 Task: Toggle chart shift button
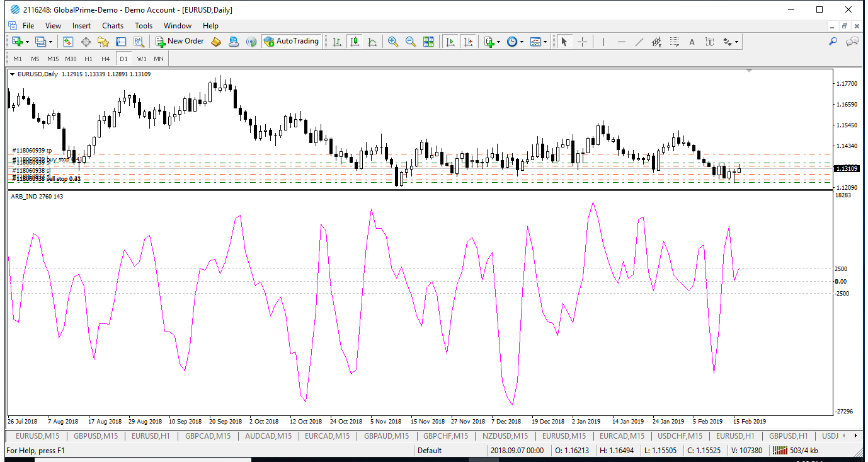(x=468, y=42)
